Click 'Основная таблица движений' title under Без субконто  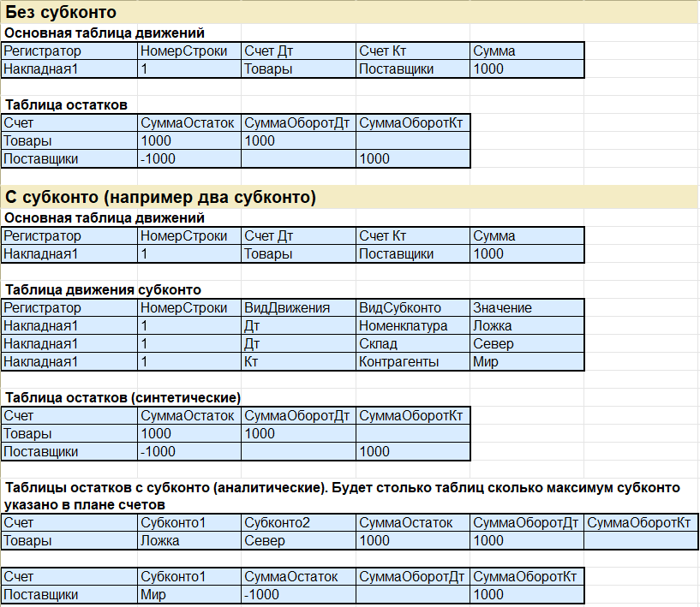pyautogui.click(x=105, y=33)
